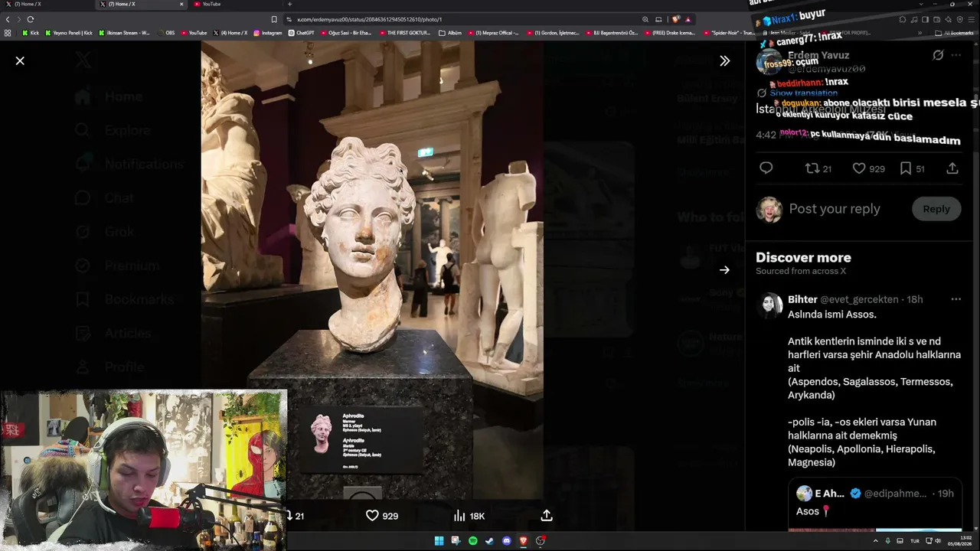Screen dimensions: 980x551
Task: Bookmark this page via address bar icon
Action: coord(274,19)
